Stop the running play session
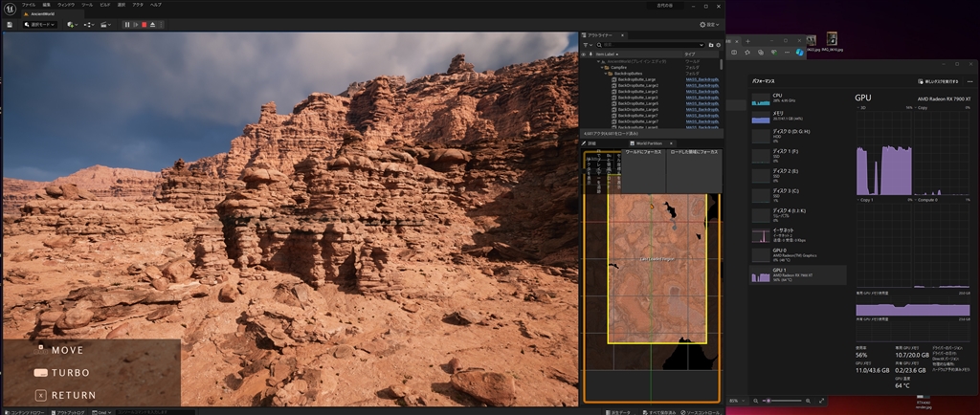980x415 pixels. [145, 24]
